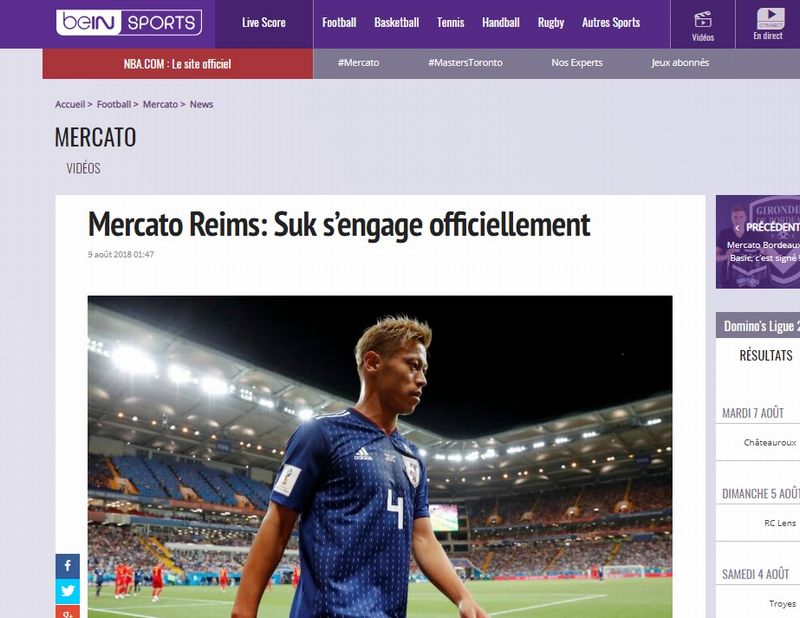
Task: Share article via Facebook icon
Action: (67, 566)
